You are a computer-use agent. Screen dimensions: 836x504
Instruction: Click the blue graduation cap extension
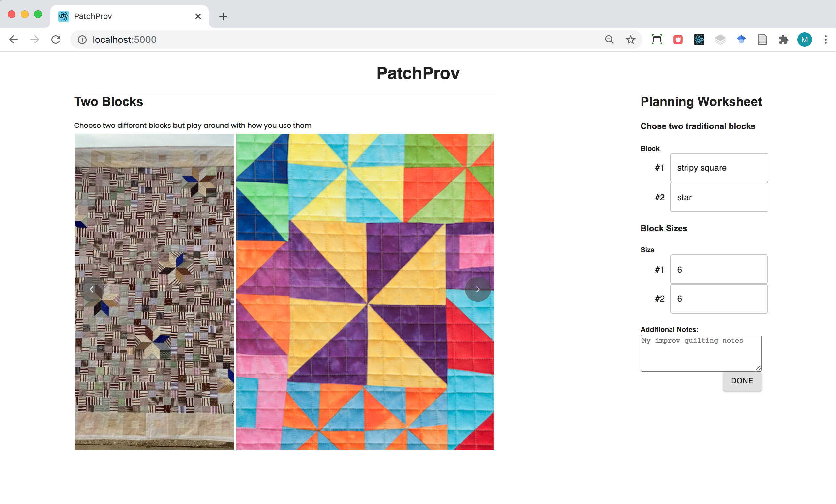point(741,40)
